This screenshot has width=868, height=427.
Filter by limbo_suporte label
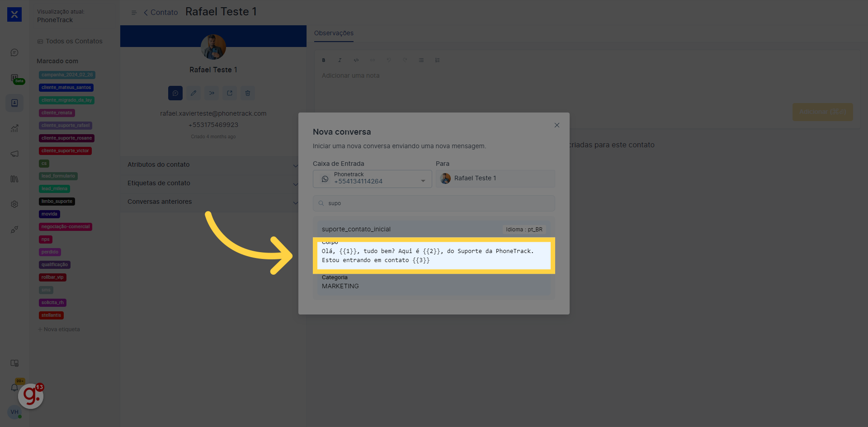point(57,202)
